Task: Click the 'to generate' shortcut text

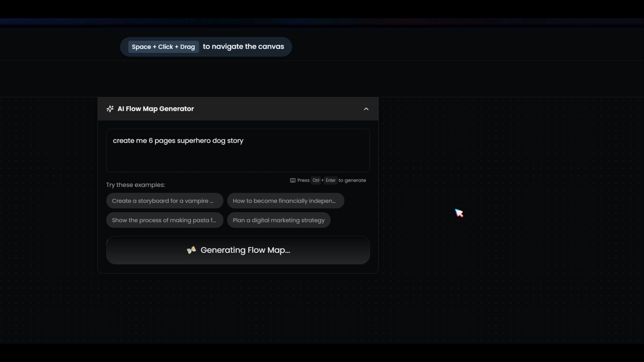Action: 352,180
